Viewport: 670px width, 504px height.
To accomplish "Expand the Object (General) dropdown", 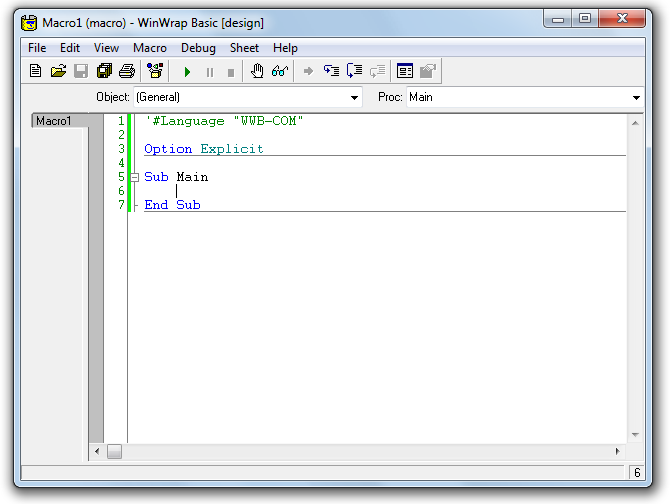I will click(x=354, y=97).
